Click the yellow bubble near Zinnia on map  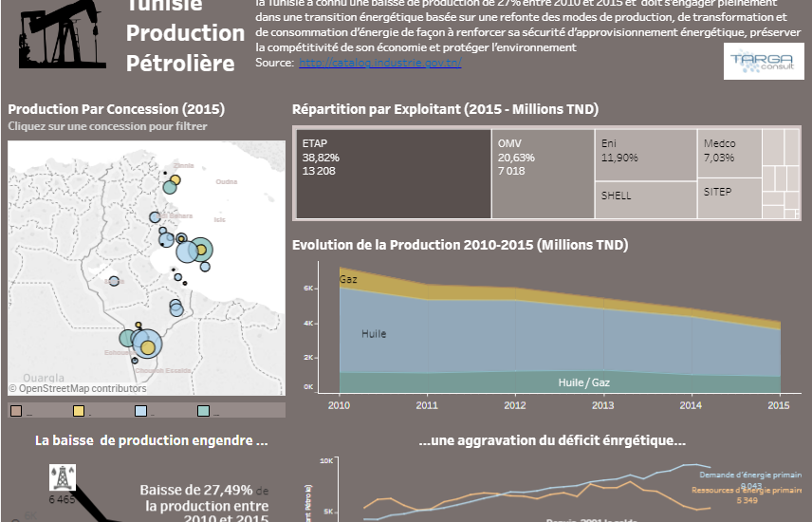coord(175,180)
